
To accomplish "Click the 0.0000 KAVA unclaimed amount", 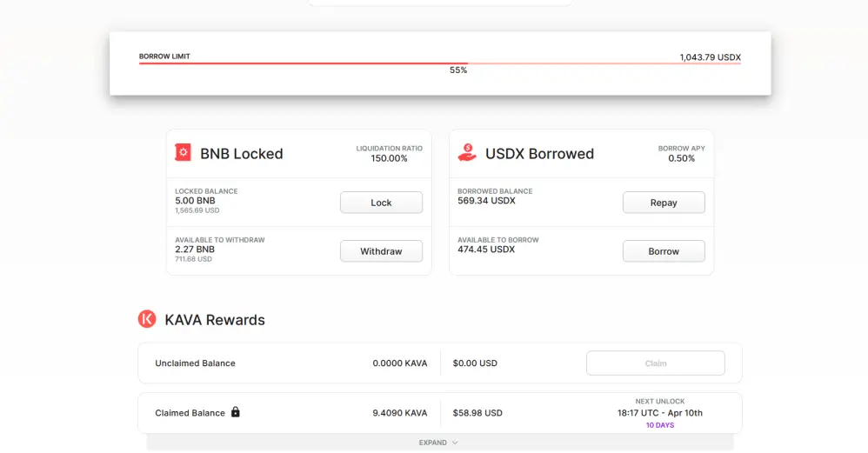I will point(400,363).
